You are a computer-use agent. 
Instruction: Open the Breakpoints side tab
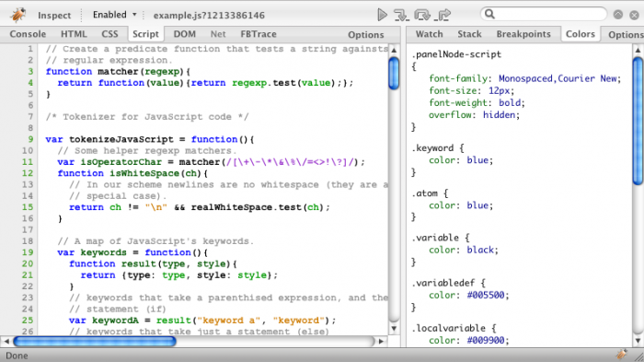click(523, 34)
